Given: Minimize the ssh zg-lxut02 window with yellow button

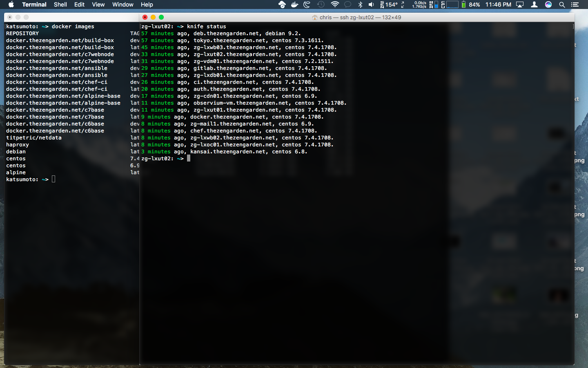Looking at the screenshot, I should click(153, 17).
